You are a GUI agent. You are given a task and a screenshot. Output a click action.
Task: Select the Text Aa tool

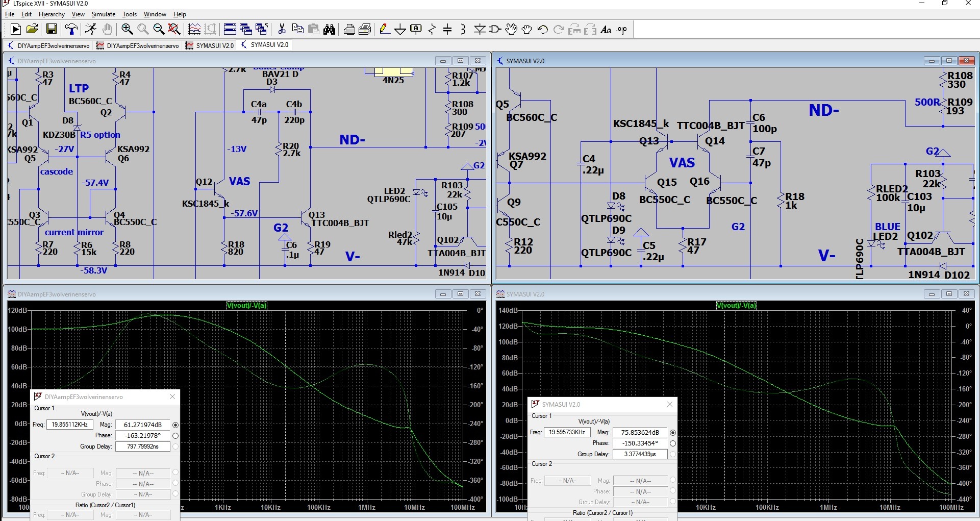[606, 29]
